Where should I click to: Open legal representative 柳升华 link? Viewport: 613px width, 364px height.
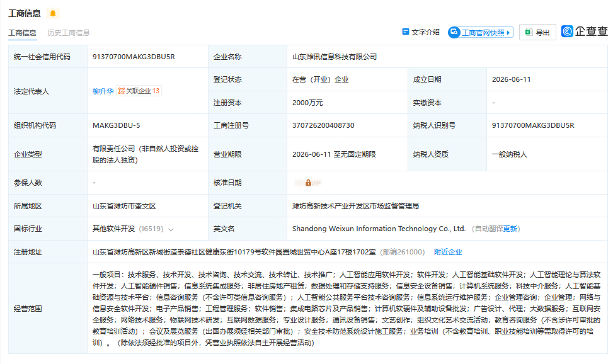coord(103,91)
